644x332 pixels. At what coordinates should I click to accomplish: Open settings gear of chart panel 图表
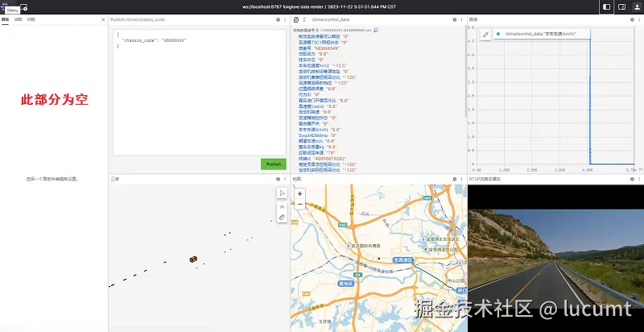[x=632, y=19]
